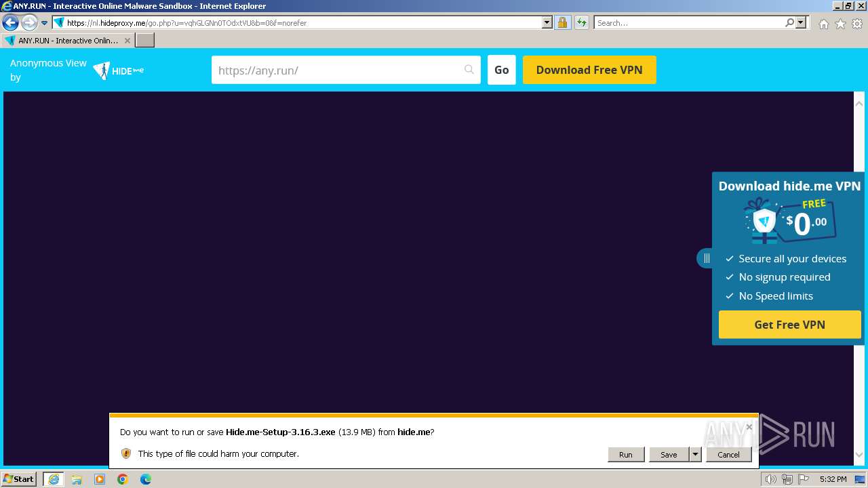
Task: Open the Windows Start menu
Action: click(x=19, y=479)
